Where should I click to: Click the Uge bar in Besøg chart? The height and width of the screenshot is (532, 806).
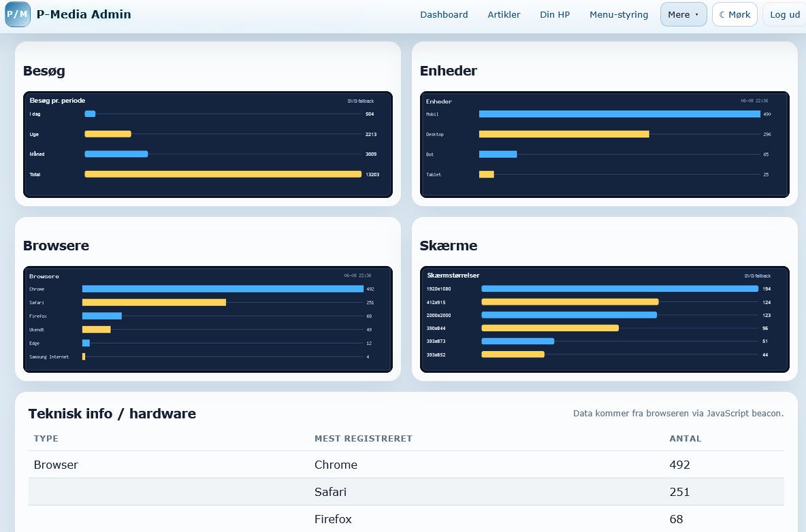coord(108,134)
